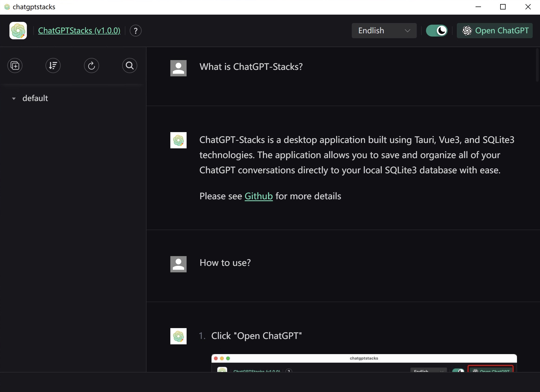
Task: Click user avatar beside 'What is ChatGPT-Stacks?'
Action: click(178, 68)
